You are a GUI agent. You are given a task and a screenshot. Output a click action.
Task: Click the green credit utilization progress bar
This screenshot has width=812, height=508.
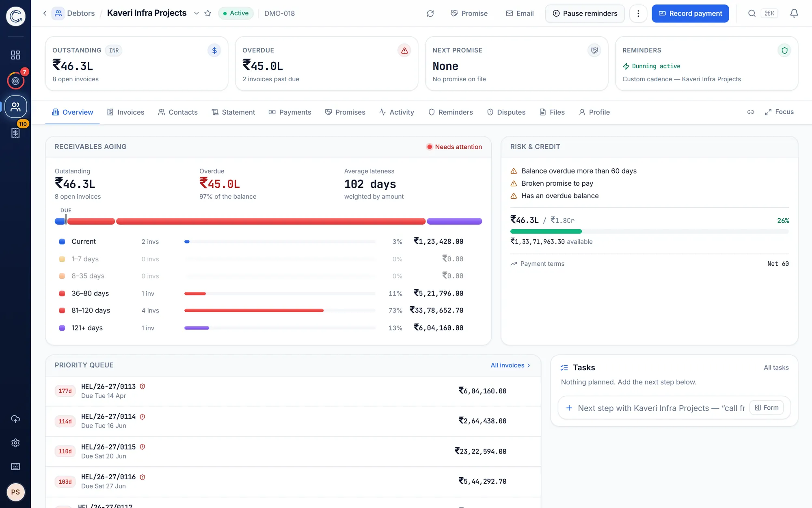coord(546,231)
